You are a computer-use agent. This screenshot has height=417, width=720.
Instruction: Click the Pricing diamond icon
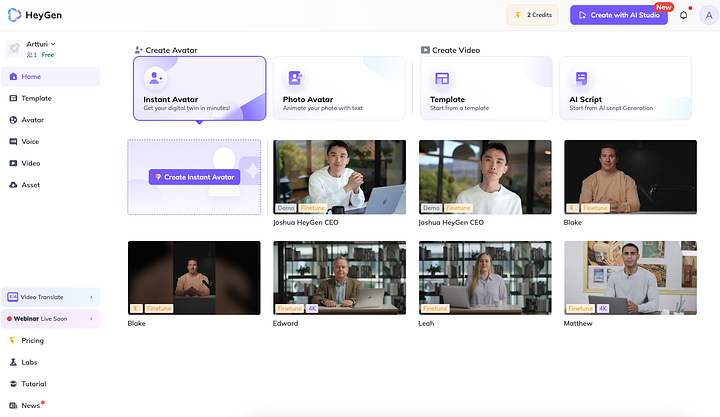pyautogui.click(x=13, y=340)
